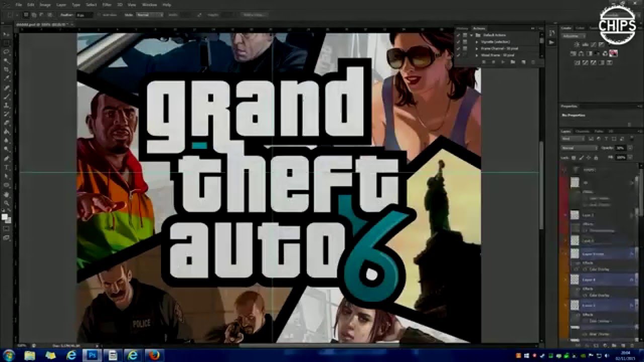Open Firefox from the taskbar

pos(154,355)
